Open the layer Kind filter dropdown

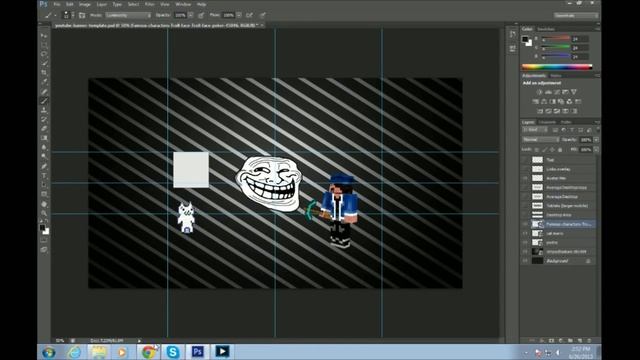535,130
